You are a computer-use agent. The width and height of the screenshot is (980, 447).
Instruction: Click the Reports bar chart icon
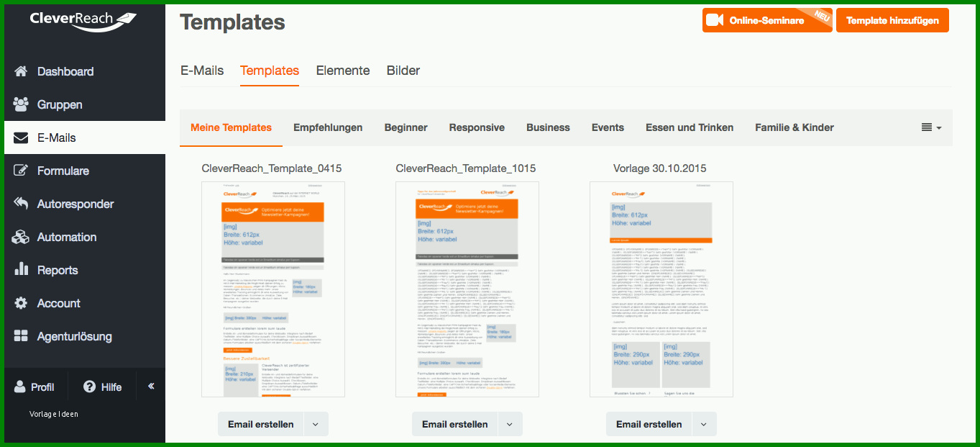[x=21, y=270]
